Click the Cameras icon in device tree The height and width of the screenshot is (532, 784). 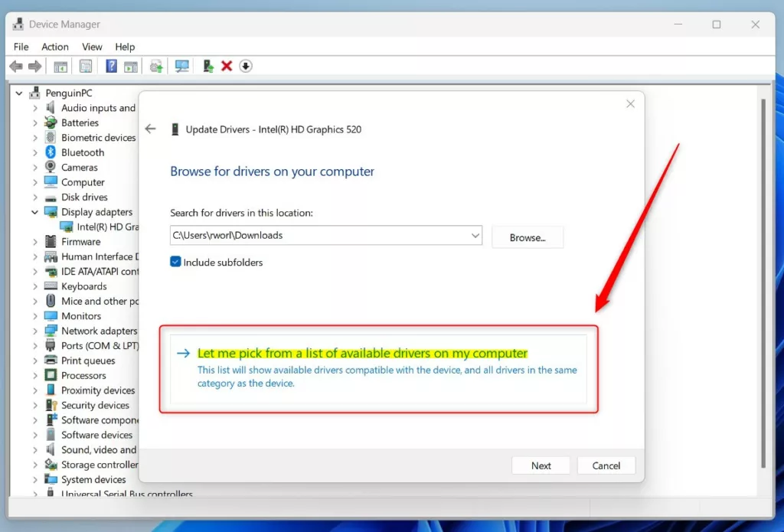pyautogui.click(x=51, y=167)
